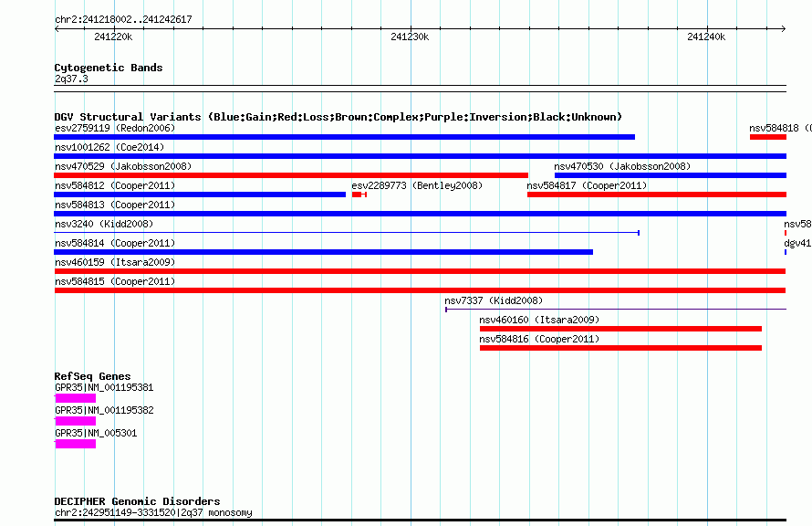Click the nsv584815 (Cooper2011) red bar
The width and height of the screenshot is (812, 526).
(420, 290)
